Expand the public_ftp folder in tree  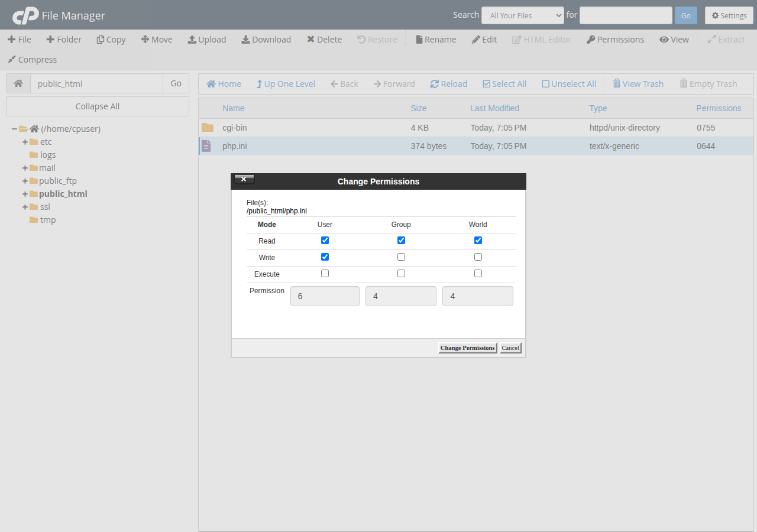tap(25, 181)
